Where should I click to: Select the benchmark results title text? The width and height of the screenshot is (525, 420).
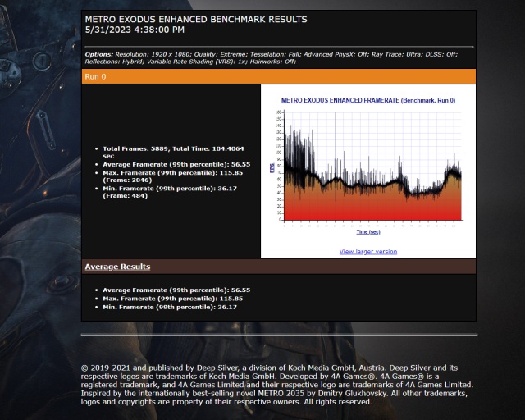(196, 19)
